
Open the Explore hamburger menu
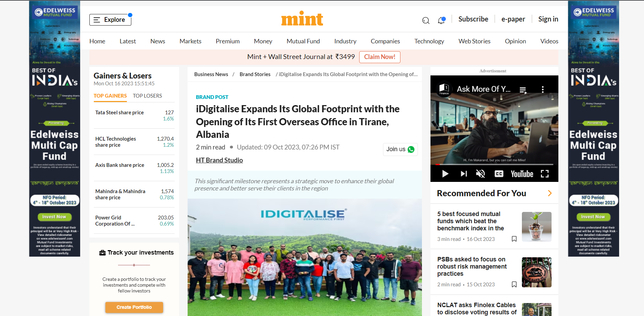[110, 20]
